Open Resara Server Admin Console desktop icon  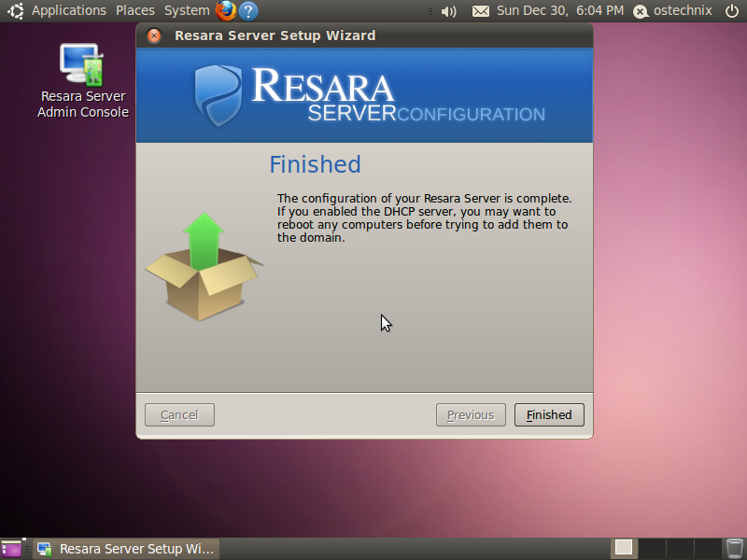click(83, 80)
